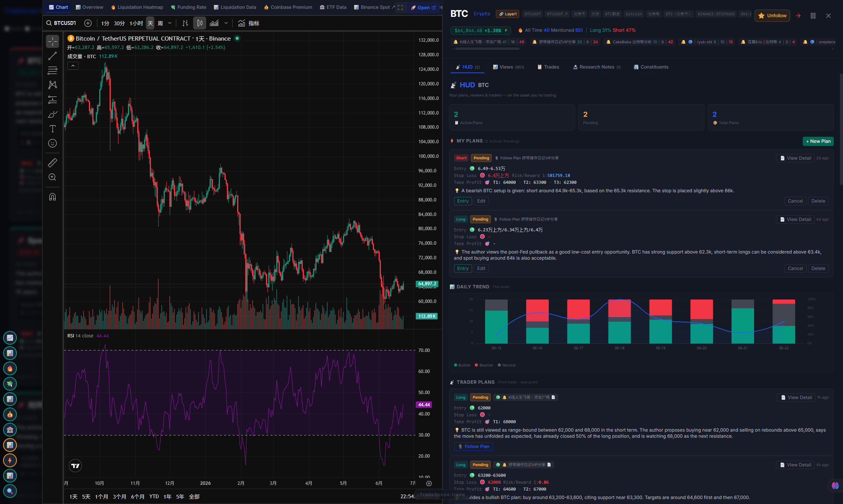Expand the chart style dropdown arrow
Viewport: 843px width, 504px height.
[226, 23]
